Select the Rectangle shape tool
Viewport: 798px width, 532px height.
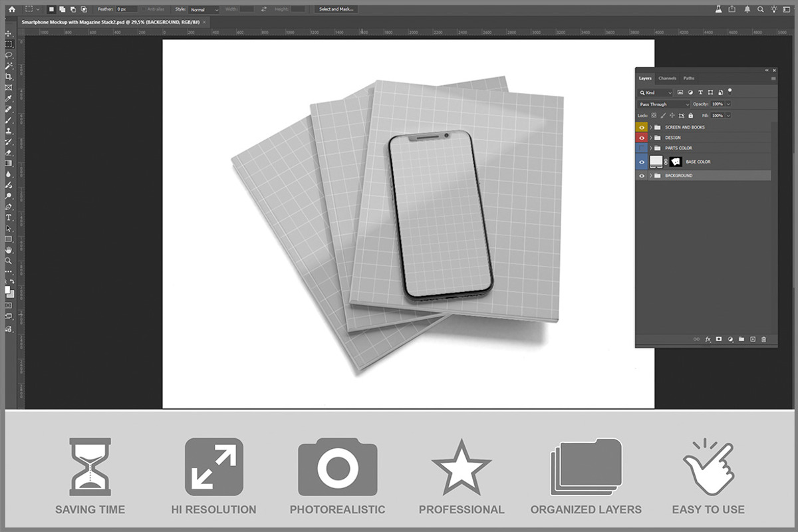[9, 239]
